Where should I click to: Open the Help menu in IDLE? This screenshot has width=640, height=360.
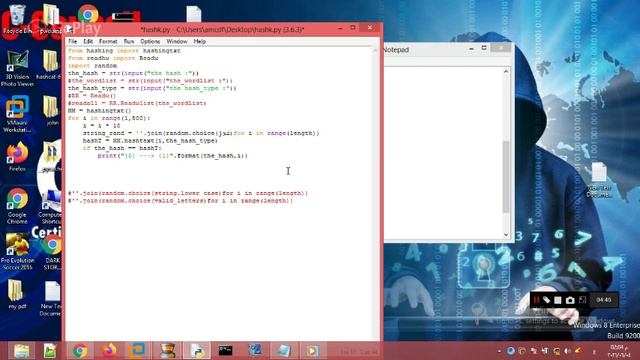tap(200, 42)
